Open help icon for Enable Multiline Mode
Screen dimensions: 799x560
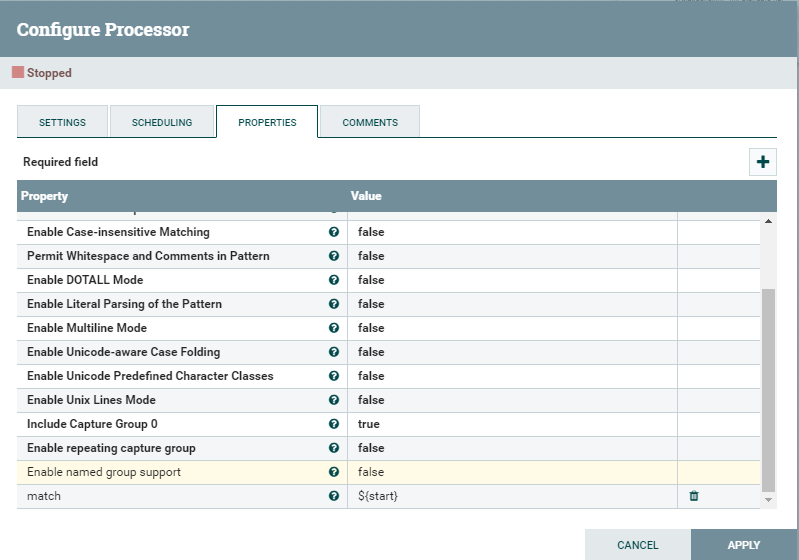point(334,328)
